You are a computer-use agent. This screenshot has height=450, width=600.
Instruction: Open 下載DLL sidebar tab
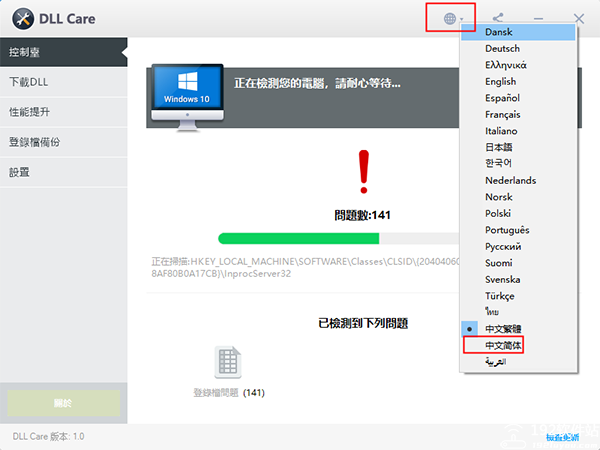click(x=64, y=82)
